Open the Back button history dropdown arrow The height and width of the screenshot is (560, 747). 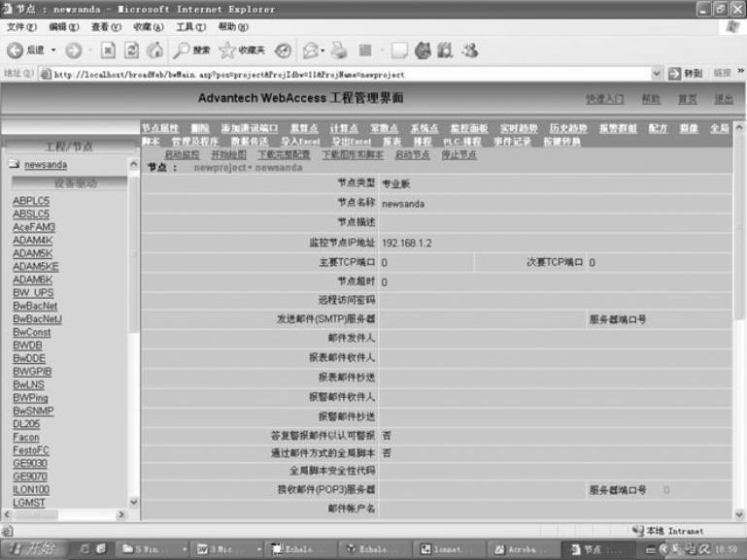[x=53, y=49]
